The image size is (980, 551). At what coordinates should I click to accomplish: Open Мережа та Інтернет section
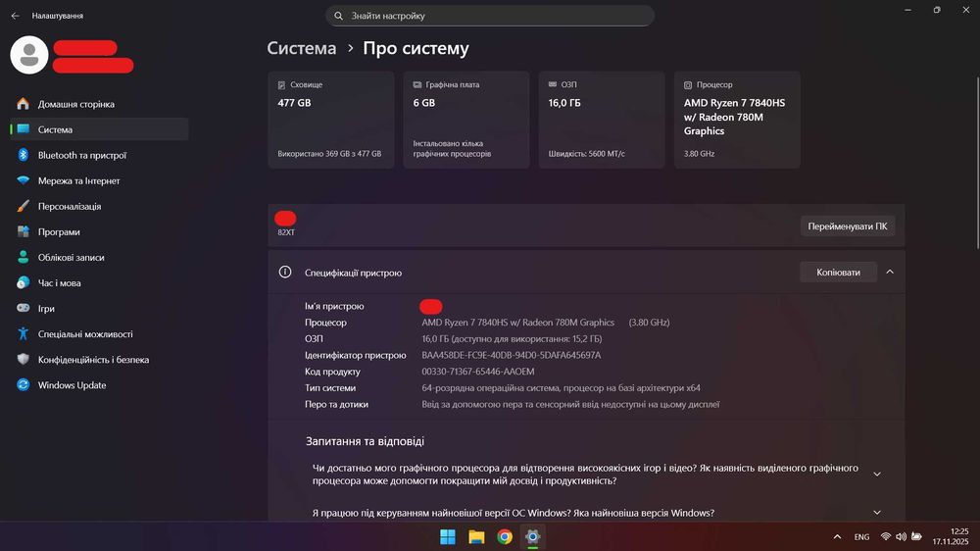point(99,180)
